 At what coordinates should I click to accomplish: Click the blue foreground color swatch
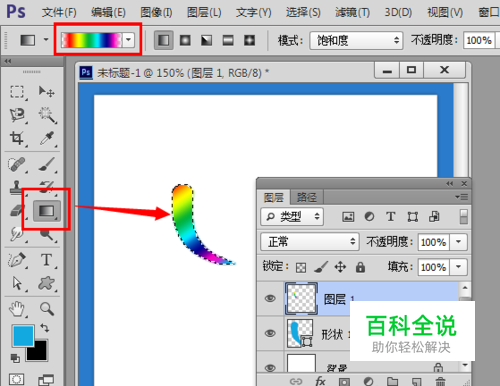pos(23,335)
